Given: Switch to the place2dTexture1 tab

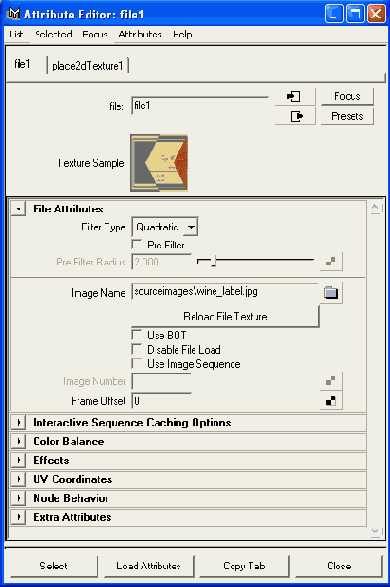Looking at the screenshot, I should click(88, 66).
